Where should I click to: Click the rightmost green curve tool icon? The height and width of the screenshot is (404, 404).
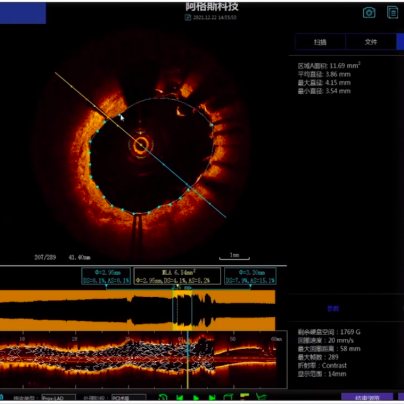(261, 397)
